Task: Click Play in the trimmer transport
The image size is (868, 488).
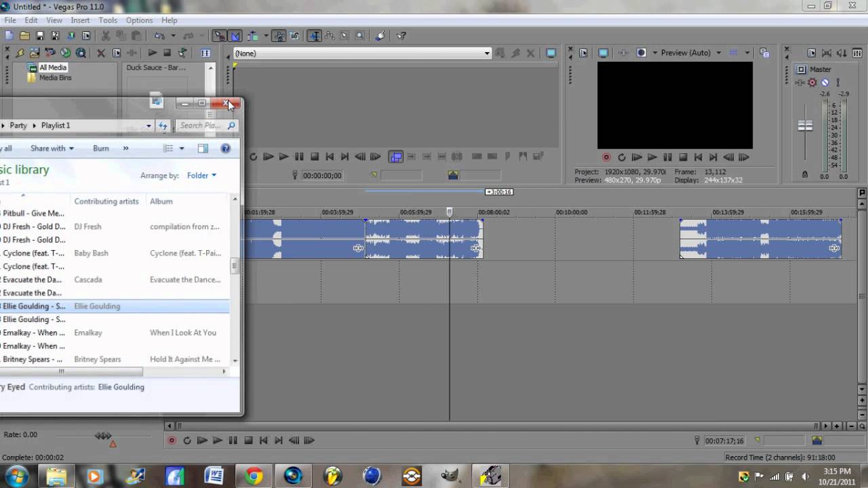Action: 283,157
